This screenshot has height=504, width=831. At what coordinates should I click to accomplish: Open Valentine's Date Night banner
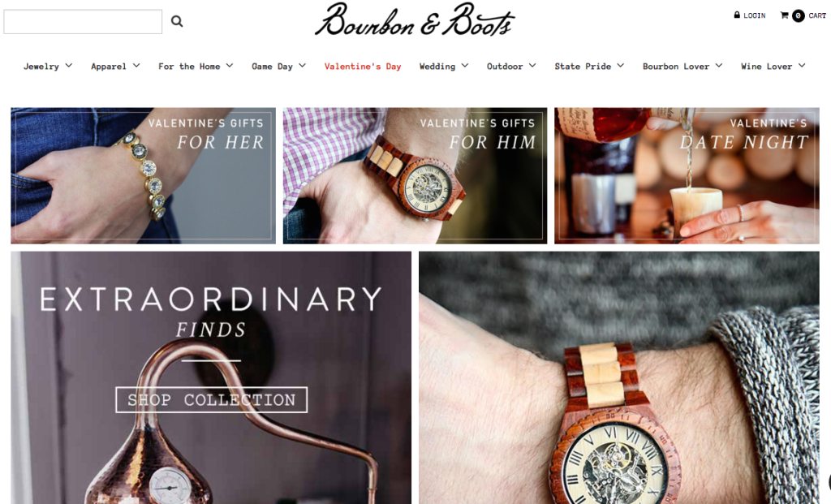pos(687,175)
